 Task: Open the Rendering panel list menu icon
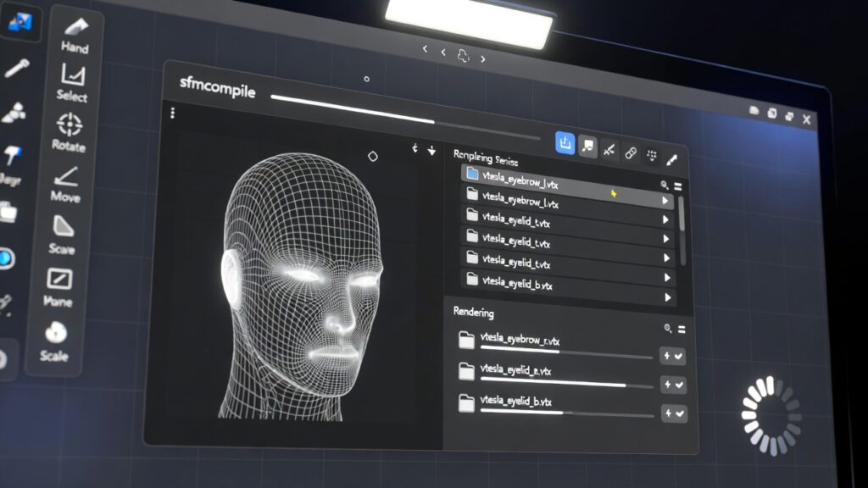coord(681,329)
